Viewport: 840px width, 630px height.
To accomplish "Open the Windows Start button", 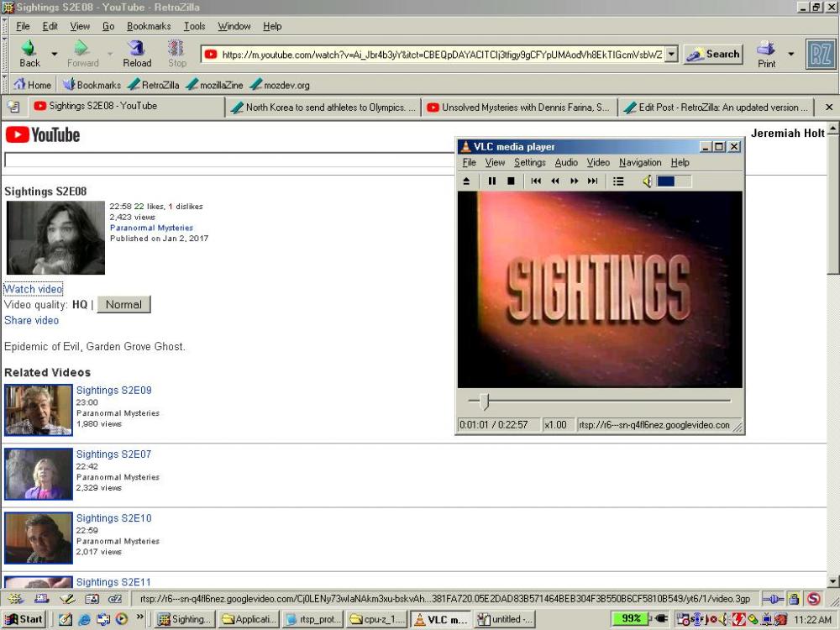I will pos(24,619).
